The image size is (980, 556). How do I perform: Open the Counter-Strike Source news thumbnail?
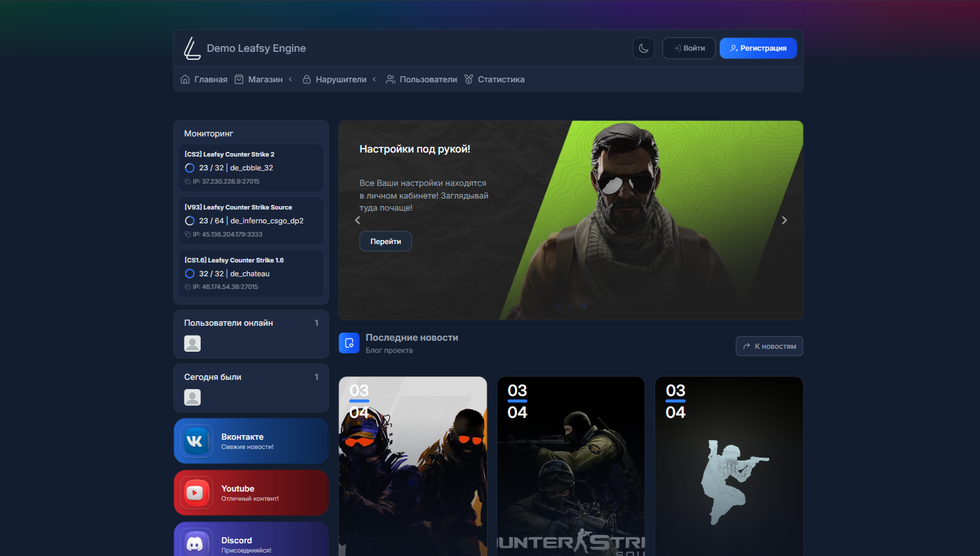pyautogui.click(x=571, y=466)
